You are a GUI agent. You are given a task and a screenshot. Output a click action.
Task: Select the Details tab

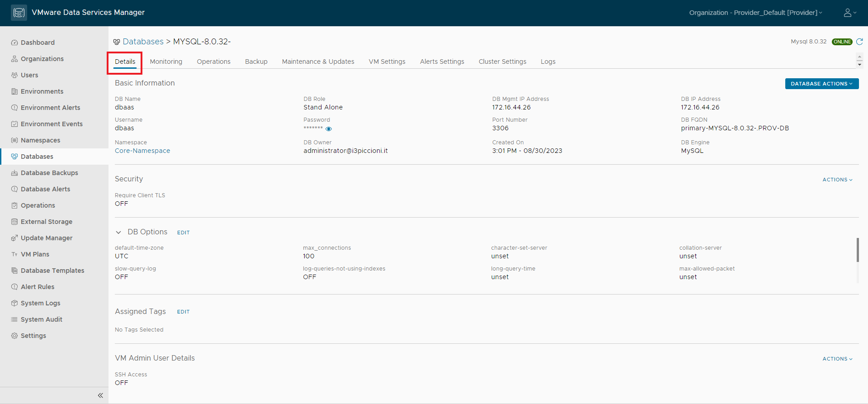[125, 62]
